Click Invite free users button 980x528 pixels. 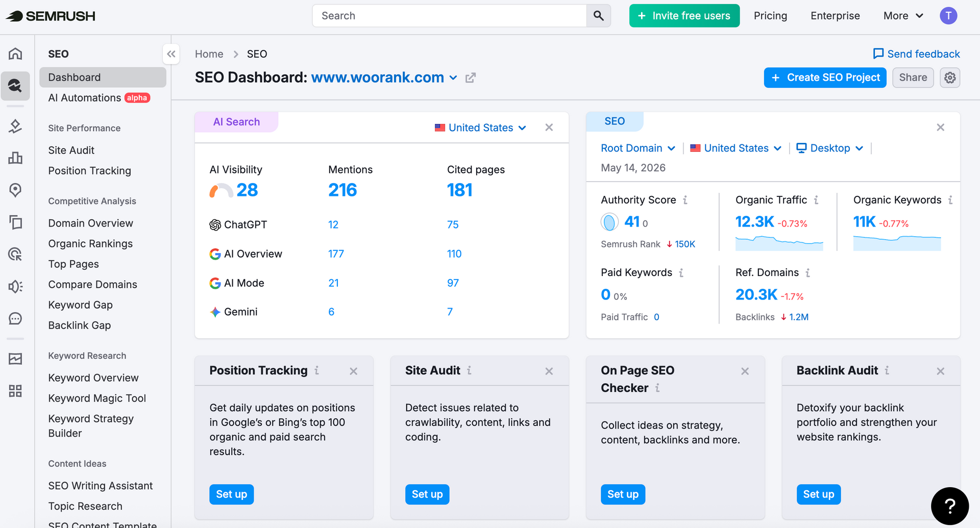coord(684,16)
